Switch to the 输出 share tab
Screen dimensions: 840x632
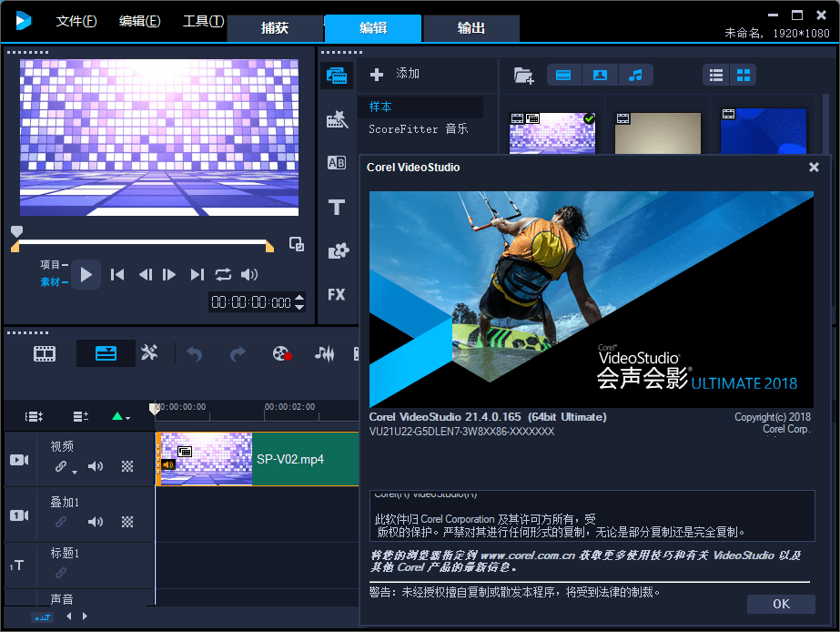pyautogui.click(x=471, y=28)
